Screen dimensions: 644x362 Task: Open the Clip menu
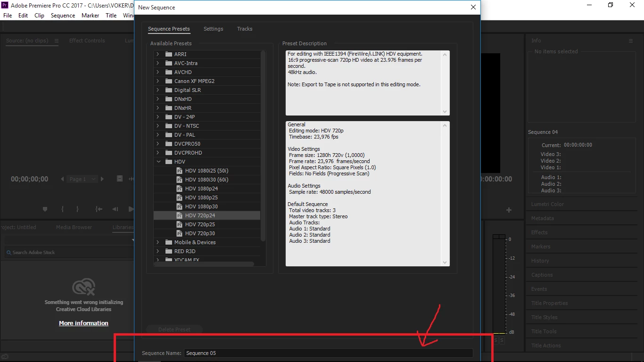(x=40, y=16)
